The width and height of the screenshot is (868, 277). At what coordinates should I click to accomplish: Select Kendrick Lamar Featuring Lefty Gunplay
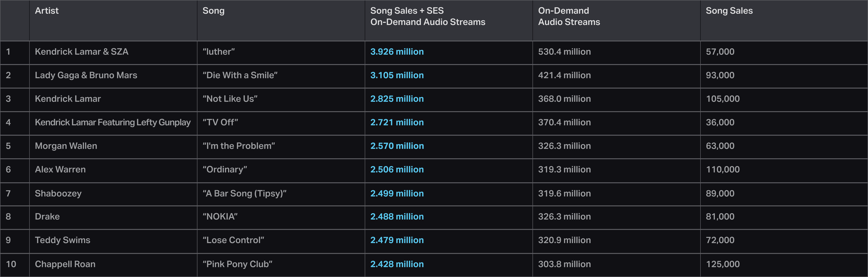coord(113,122)
